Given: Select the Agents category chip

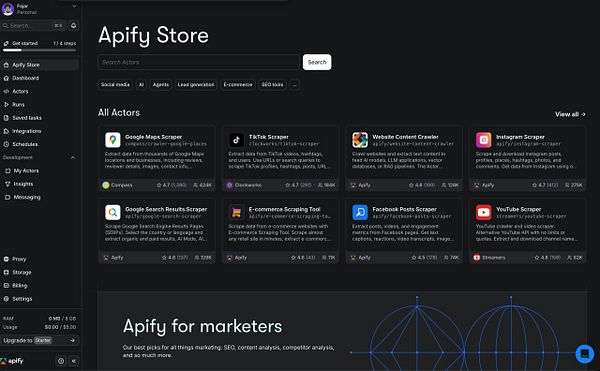Looking at the screenshot, I should 161,85.
